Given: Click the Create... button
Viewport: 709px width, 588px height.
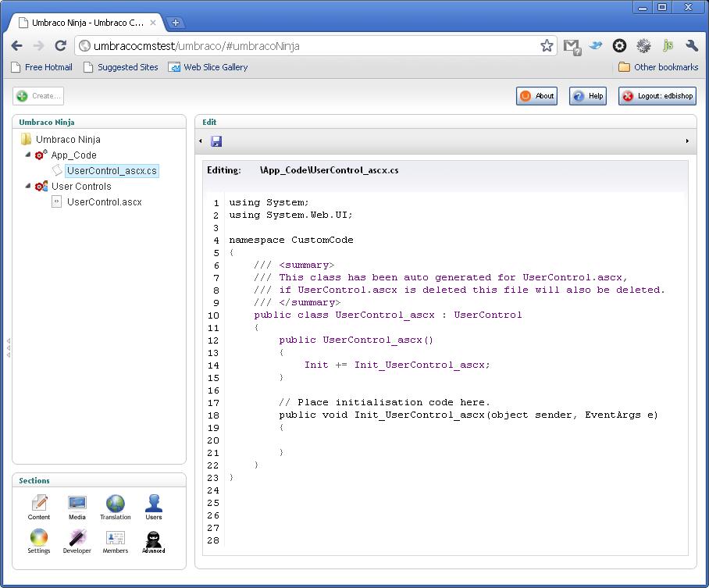Looking at the screenshot, I should [x=38, y=96].
